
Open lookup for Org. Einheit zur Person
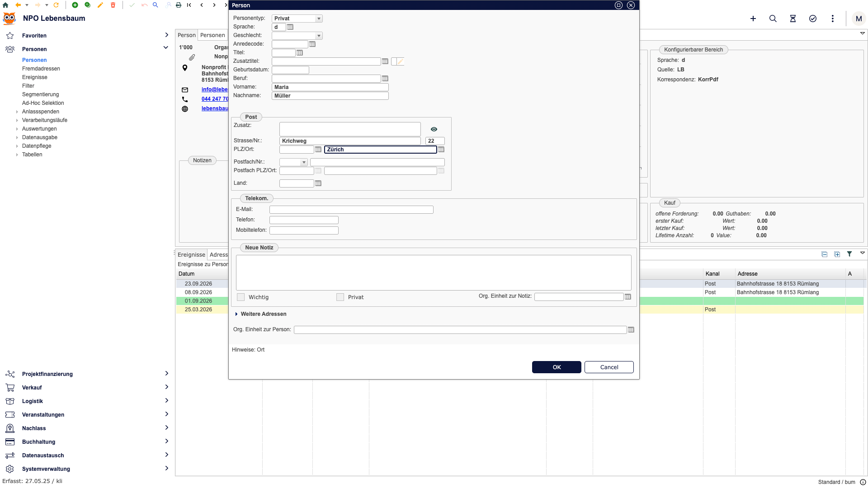[631, 330]
